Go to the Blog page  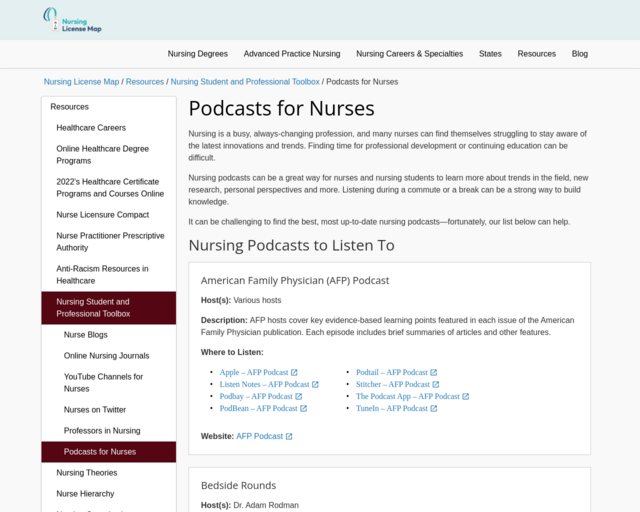[x=580, y=54]
